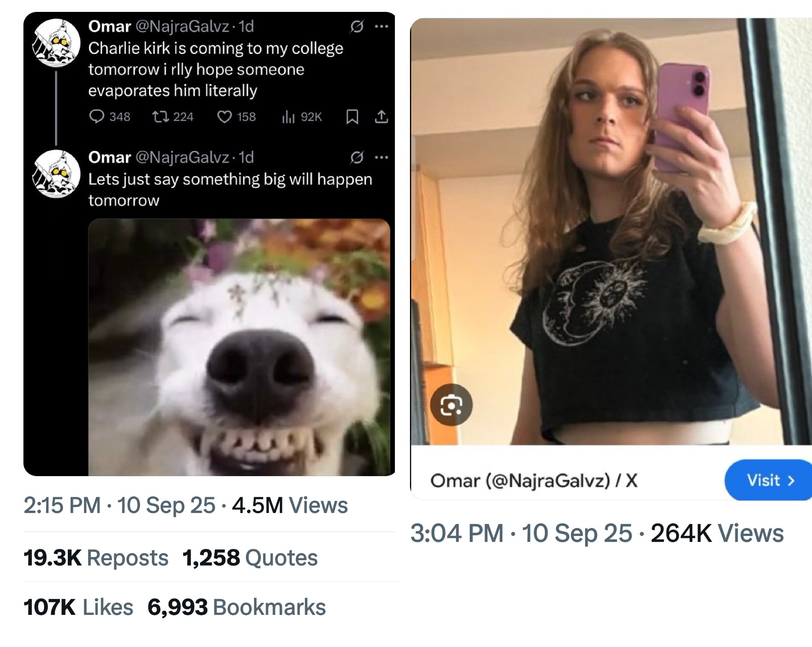Screen dimensions: 812x647
Task: Open three-dot menu on second tweet
Action: coord(381,157)
